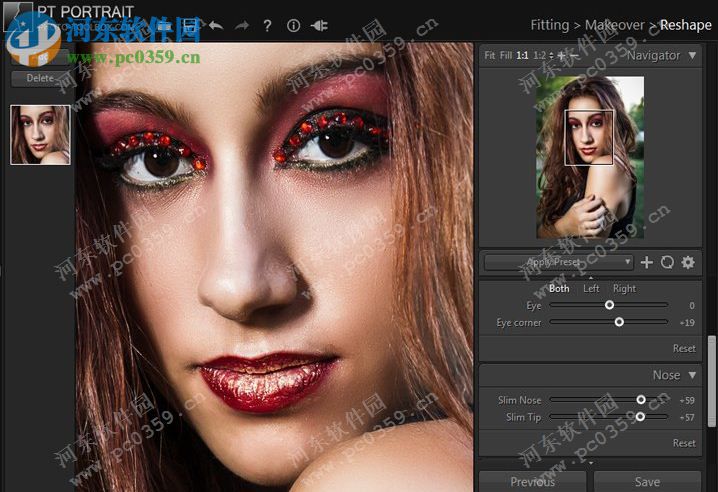718x492 pixels.
Task: Click the right panel vertical scrollbar
Action: [712, 382]
